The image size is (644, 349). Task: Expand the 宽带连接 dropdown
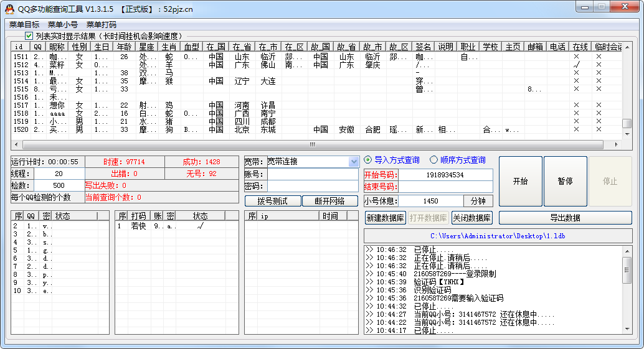pyautogui.click(x=354, y=162)
